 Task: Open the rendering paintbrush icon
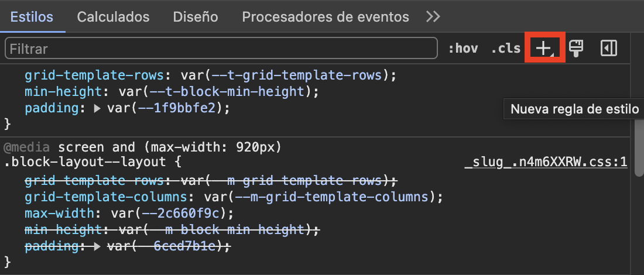point(576,49)
